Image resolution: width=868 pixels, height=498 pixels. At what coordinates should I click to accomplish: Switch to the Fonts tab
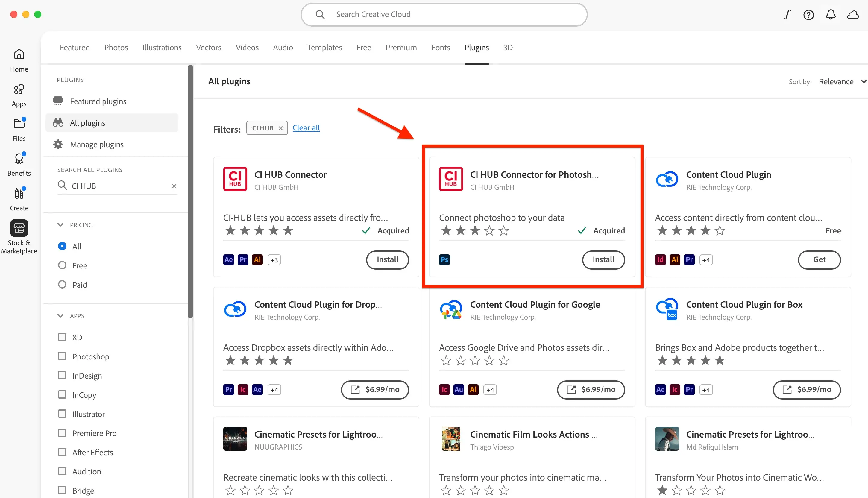point(441,47)
